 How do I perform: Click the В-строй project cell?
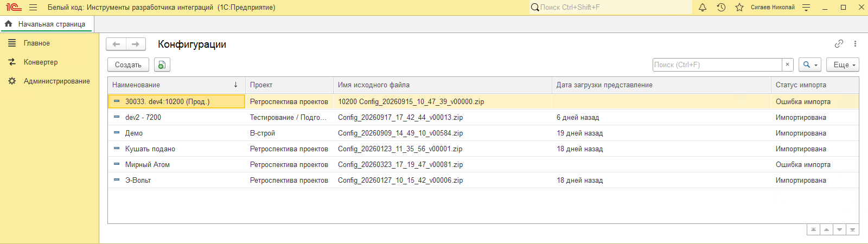(289, 133)
